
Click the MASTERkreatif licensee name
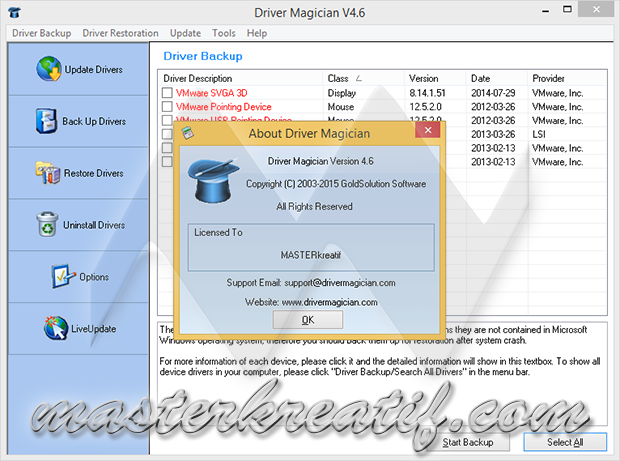point(311,255)
